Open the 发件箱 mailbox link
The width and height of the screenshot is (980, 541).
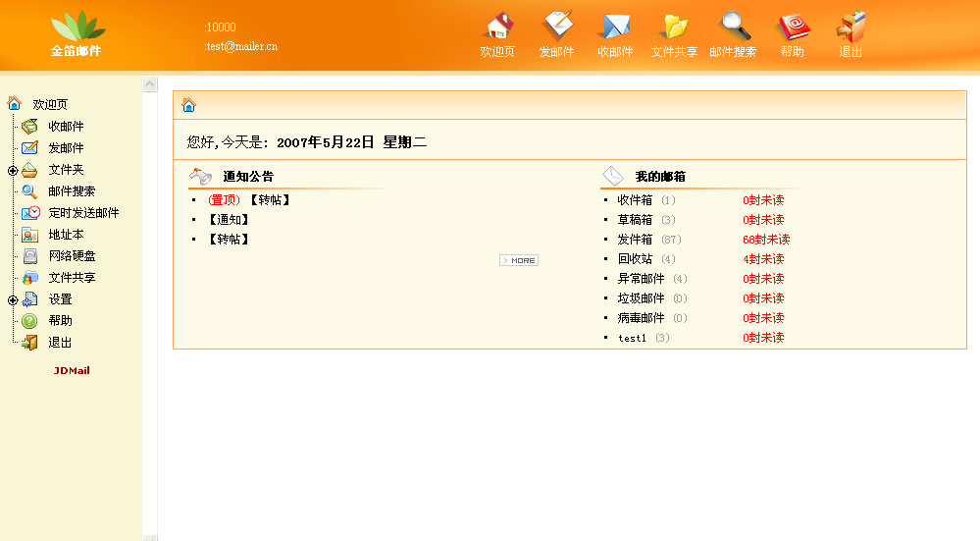[x=635, y=240]
